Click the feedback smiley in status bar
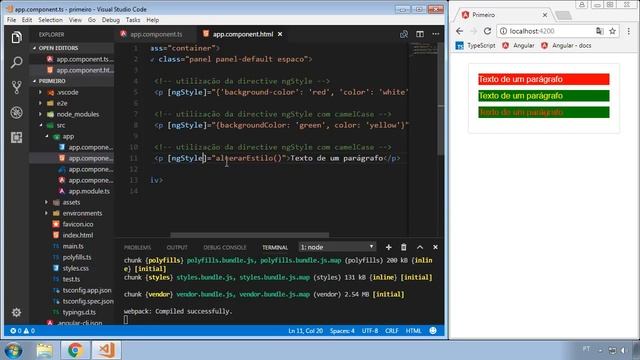 coord(433,331)
